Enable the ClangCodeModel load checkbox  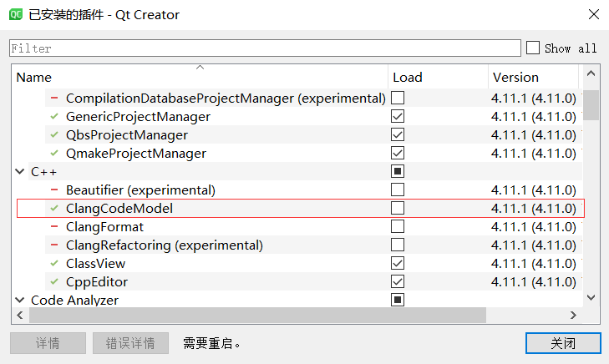398,208
